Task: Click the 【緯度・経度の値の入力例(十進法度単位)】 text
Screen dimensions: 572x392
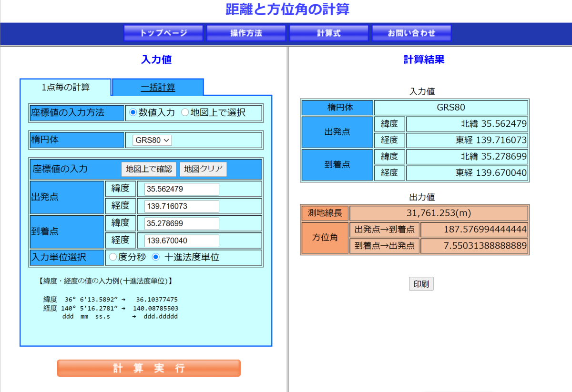Action: pos(105,281)
